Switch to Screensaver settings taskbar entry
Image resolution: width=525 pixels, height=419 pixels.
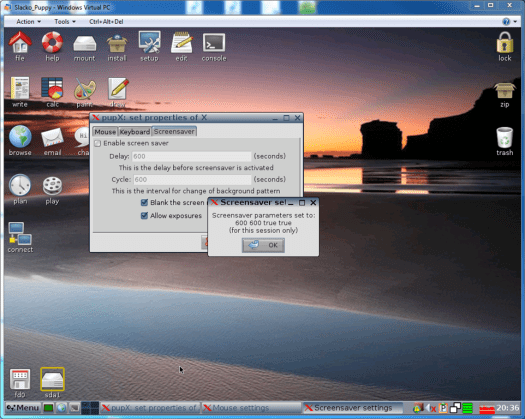tap(353, 408)
